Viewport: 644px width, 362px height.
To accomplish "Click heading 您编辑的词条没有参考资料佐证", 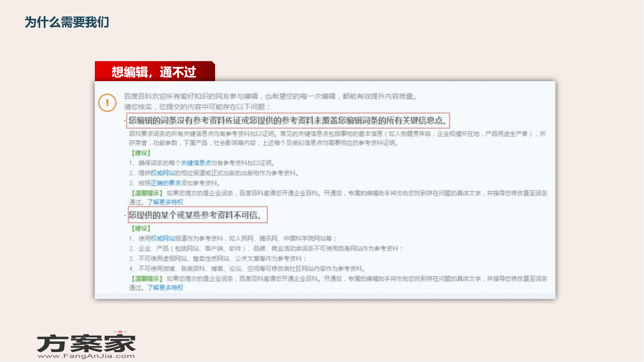I will (288, 121).
